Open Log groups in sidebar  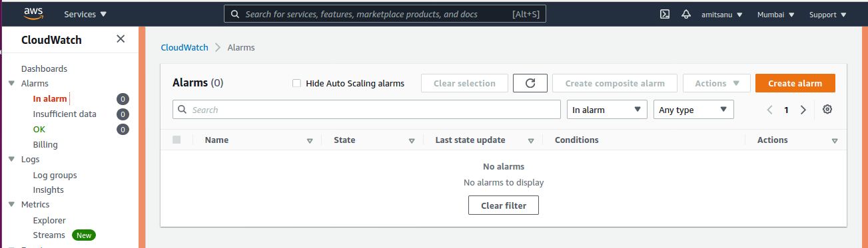point(55,176)
